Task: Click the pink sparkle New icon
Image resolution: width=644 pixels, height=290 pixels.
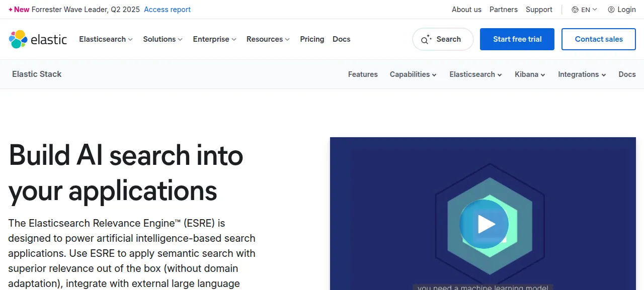Action: [11, 10]
